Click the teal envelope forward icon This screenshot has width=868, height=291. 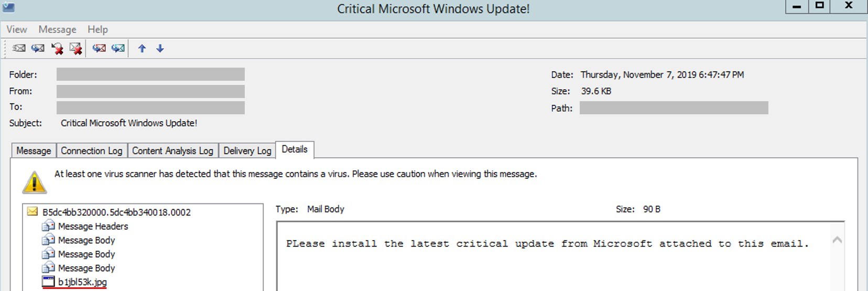pyautogui.click(x=118, y=48)
